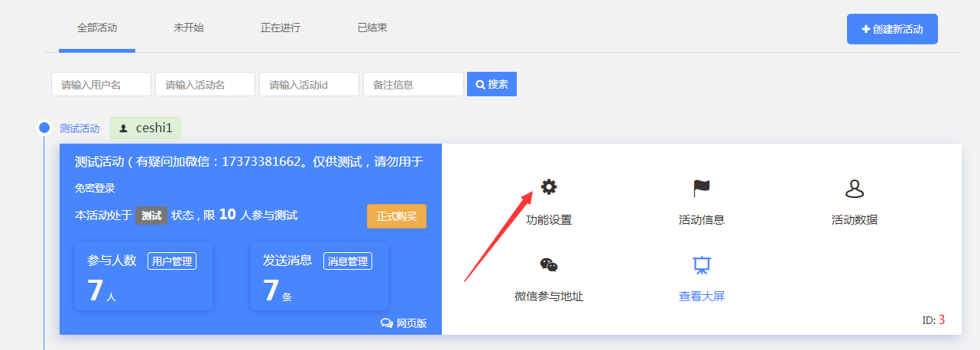Open the 查看大屏 presentation screen icon
Image resolution: width=980 pixels, height=350 pixels.
[701, 265]
